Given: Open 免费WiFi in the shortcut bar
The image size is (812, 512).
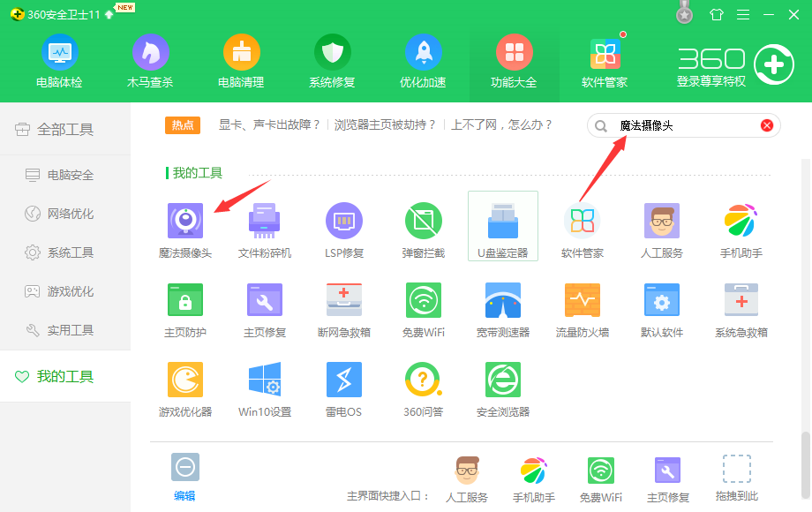Looking at the screenshot, I should (601, 478).
